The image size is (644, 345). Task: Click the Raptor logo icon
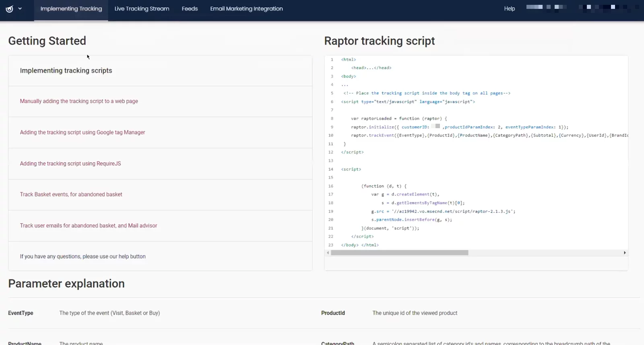[9, 9]
